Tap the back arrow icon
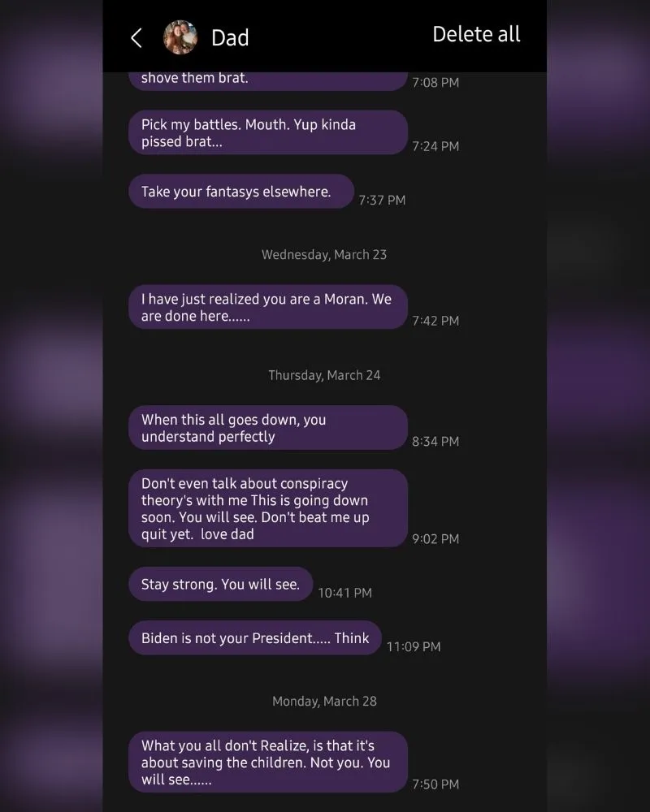Image resolution: width=650 pixels, height=812 pixels. (x=136, y=38)
